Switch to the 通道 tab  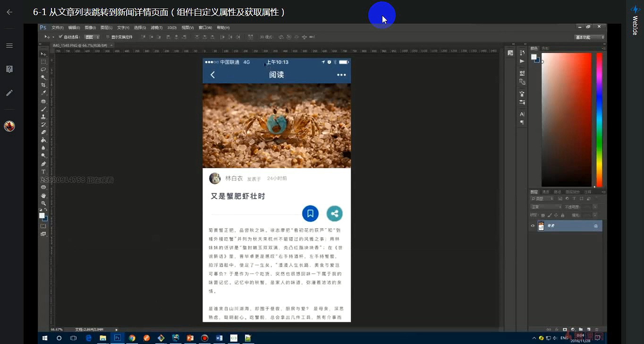(x=545, y=192)
